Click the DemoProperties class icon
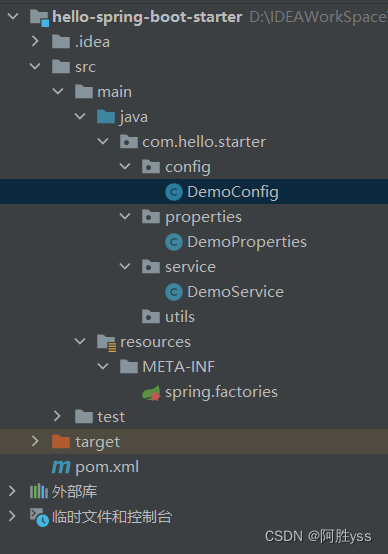Screen dimensions: 388x554 click(x=174, y=242)
